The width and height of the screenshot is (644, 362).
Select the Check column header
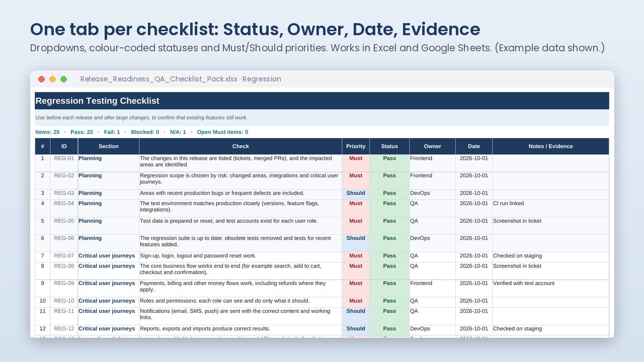pyautogui.click(x=240, y=146)
